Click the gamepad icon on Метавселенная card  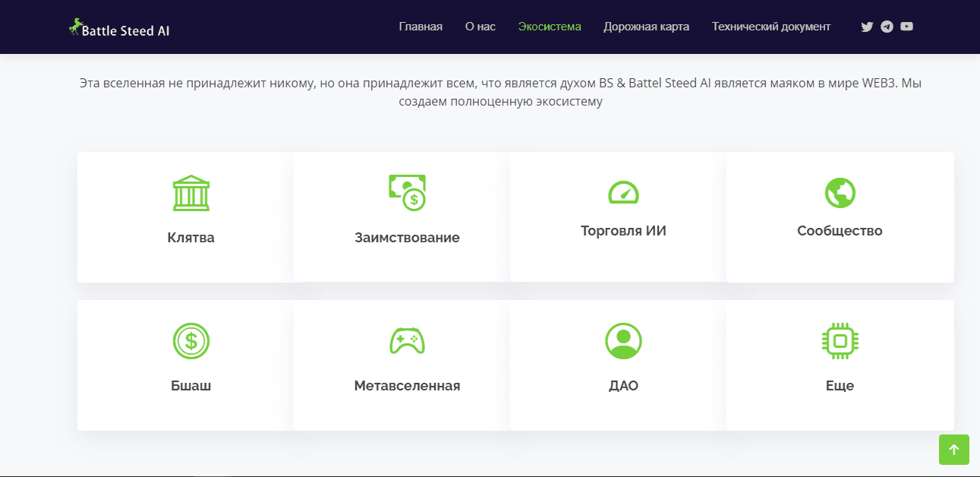point(407,340)
